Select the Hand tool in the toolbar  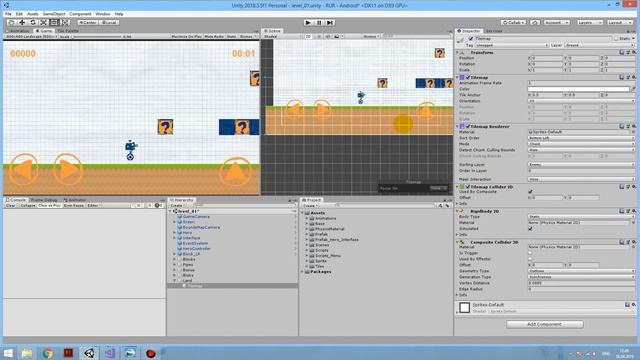[x=11, y=22]
